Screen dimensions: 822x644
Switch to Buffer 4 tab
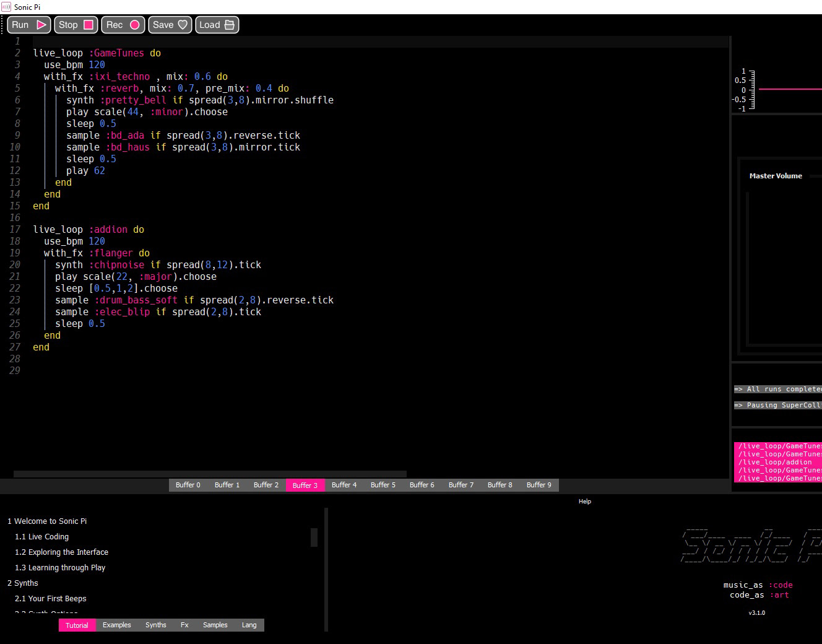point(344,485)
